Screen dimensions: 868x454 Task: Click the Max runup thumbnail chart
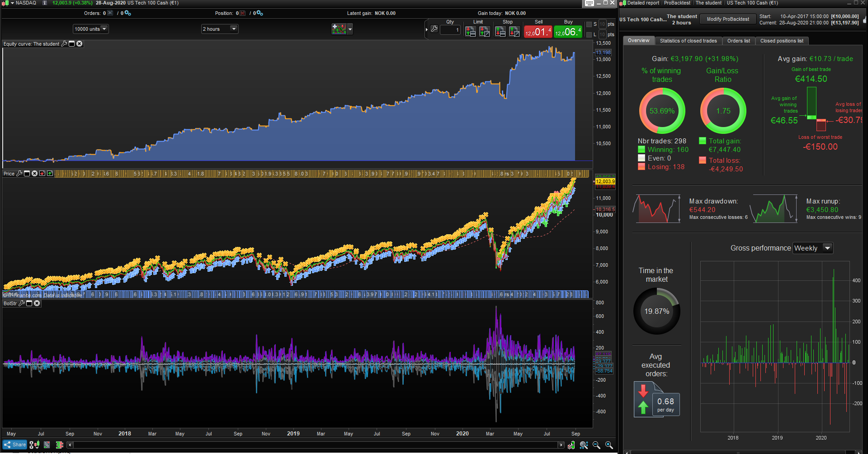pos(774,208)
